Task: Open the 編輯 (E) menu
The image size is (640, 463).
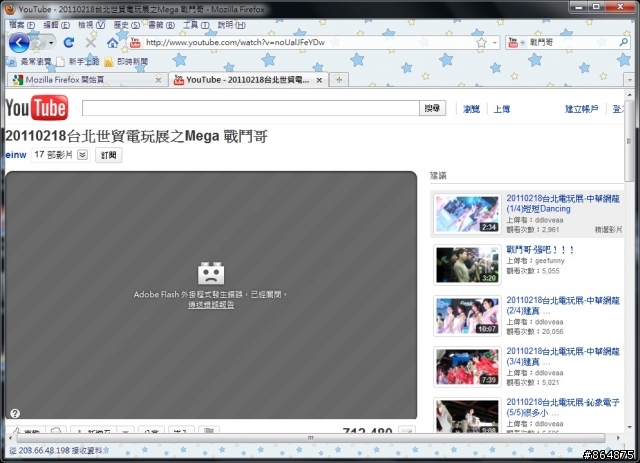Action: 56,25
